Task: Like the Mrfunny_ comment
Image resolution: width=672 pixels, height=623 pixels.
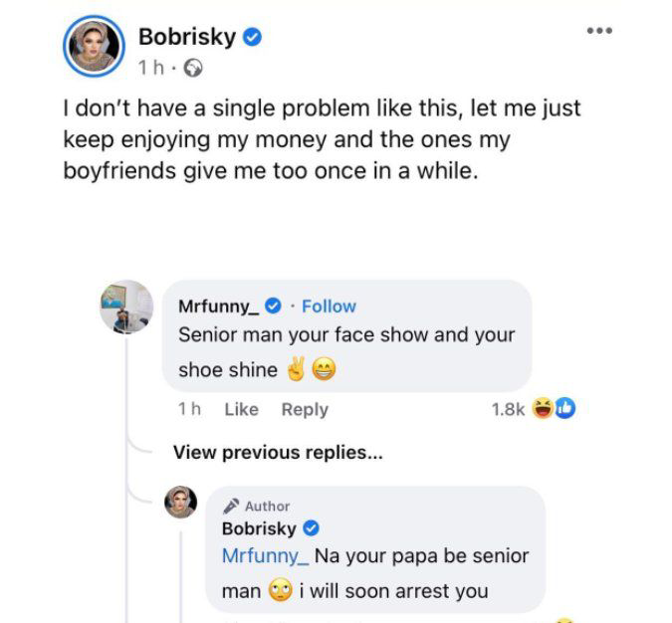Action: click(x=241, y=409)
